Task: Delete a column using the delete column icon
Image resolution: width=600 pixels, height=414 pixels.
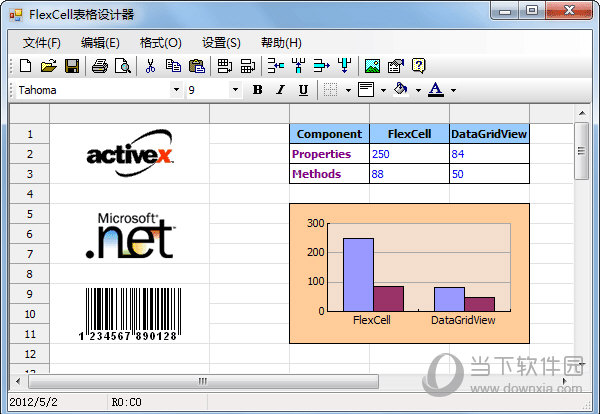Action: (x=344, y=66)
